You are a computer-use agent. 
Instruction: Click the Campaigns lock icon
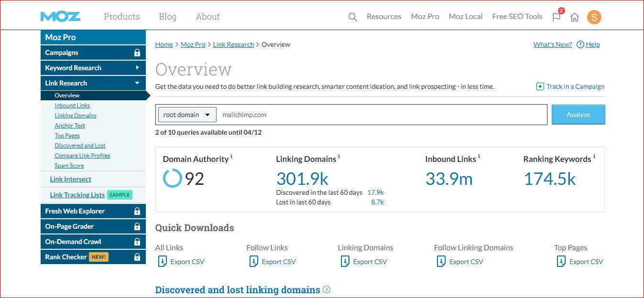click(137, 53)
